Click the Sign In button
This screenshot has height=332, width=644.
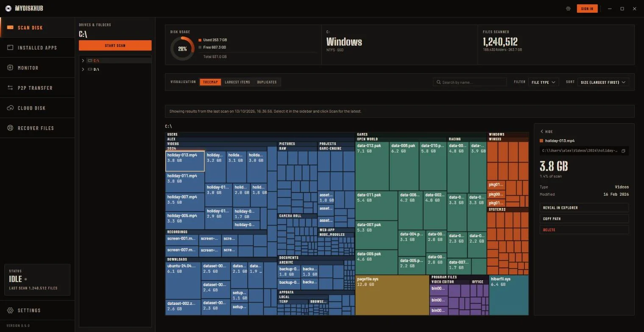587,8
